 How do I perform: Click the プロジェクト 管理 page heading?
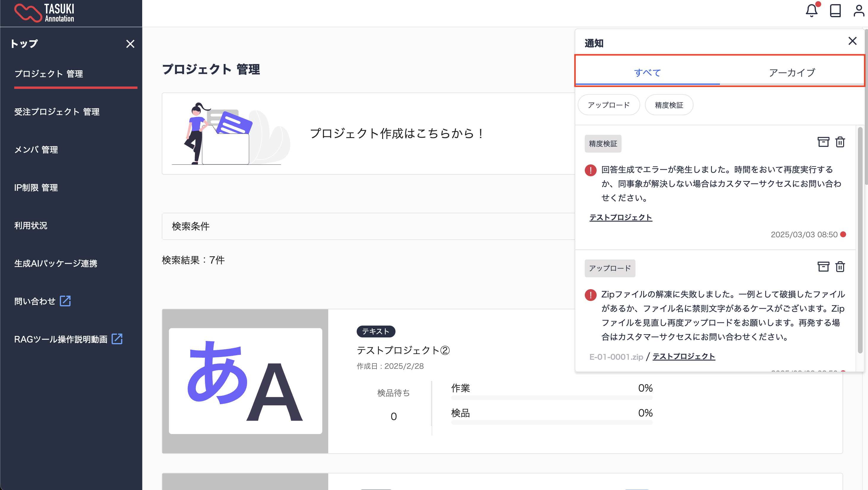click(x=211, y=69)
